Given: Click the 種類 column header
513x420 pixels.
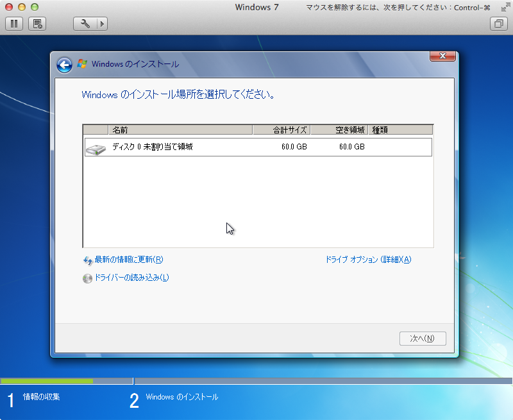Looking at the screenshot, I should pyautogui.click(x=400, y=130).
